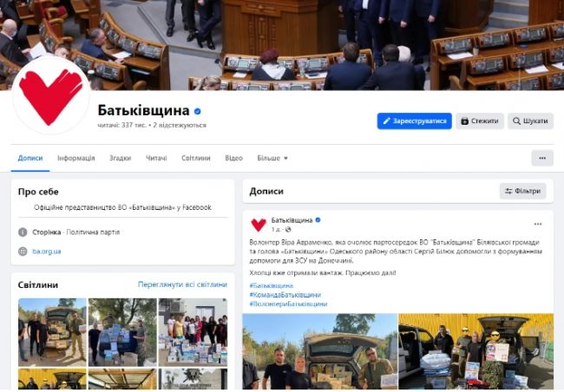Select the Відео tab
Image resolution: width=564 pixels, height=392 pixels.
click(x=233, y=158)
